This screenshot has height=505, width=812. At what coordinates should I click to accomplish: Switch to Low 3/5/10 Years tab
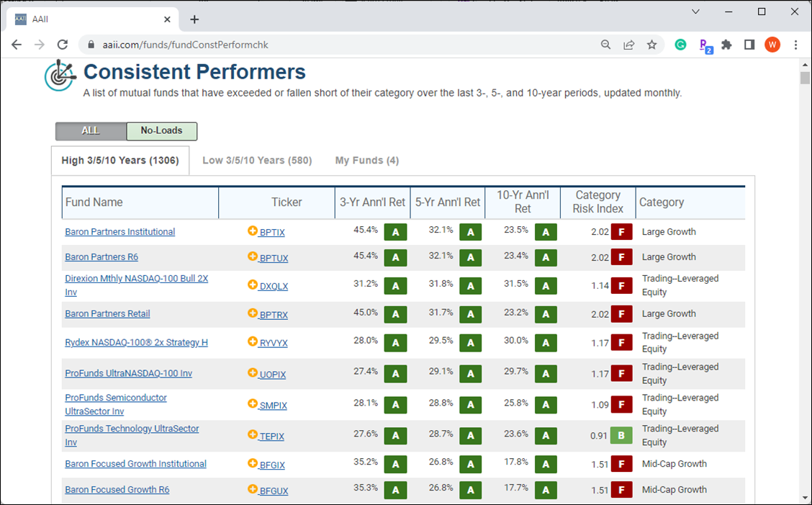pos(257,160)
